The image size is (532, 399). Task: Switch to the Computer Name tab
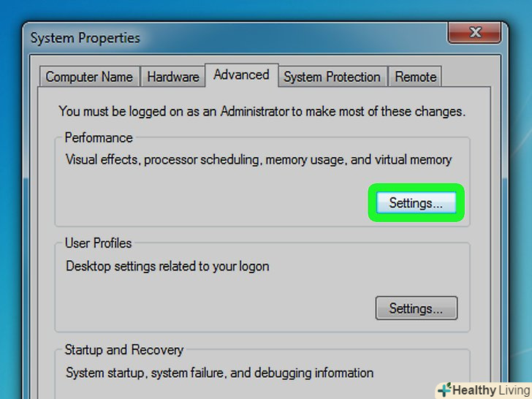coord(89,77)
